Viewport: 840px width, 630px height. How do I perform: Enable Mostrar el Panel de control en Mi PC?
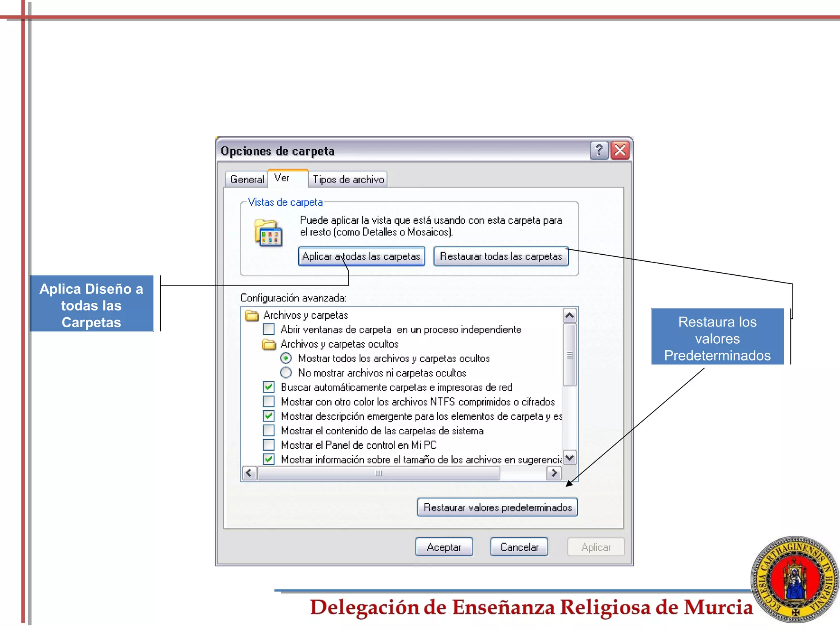(x=269, y=445)
